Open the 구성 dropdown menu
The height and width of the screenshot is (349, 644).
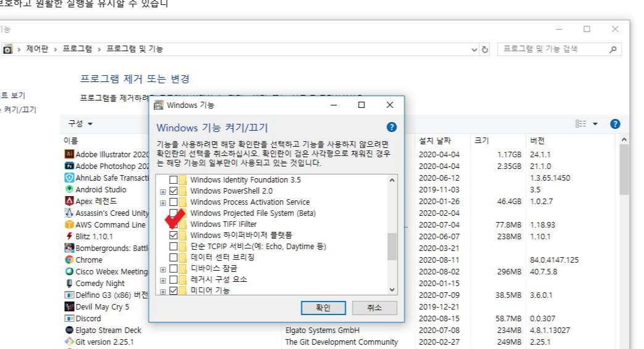point(80,123)
